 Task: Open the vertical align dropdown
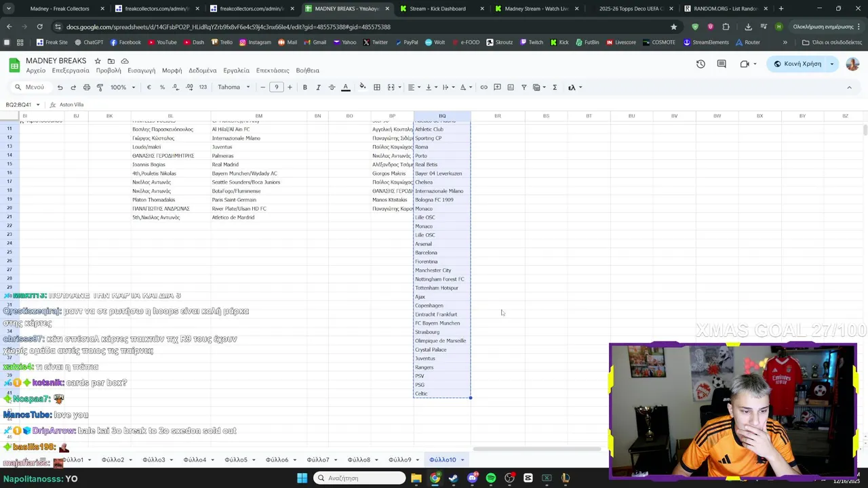[430, 87]
